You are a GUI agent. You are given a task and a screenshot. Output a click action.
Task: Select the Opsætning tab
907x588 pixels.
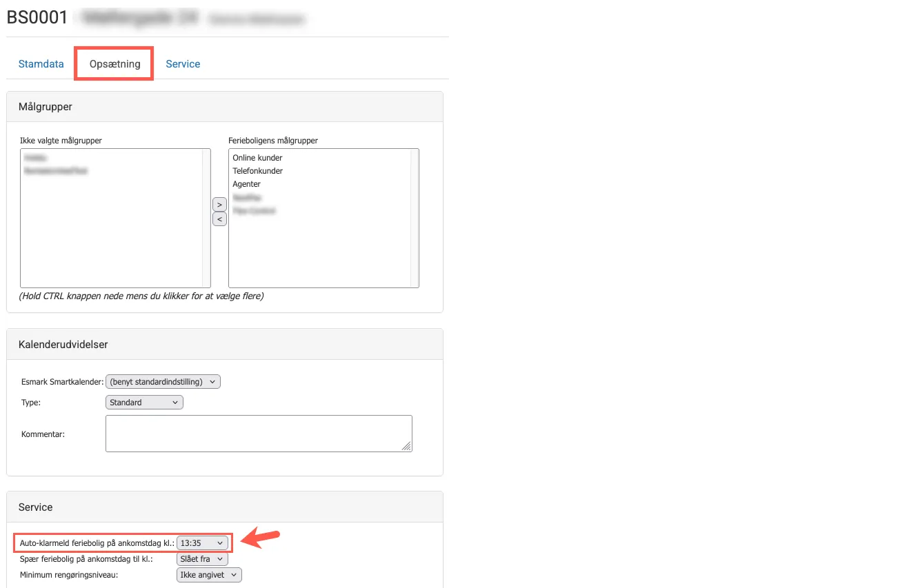point(114,64)
